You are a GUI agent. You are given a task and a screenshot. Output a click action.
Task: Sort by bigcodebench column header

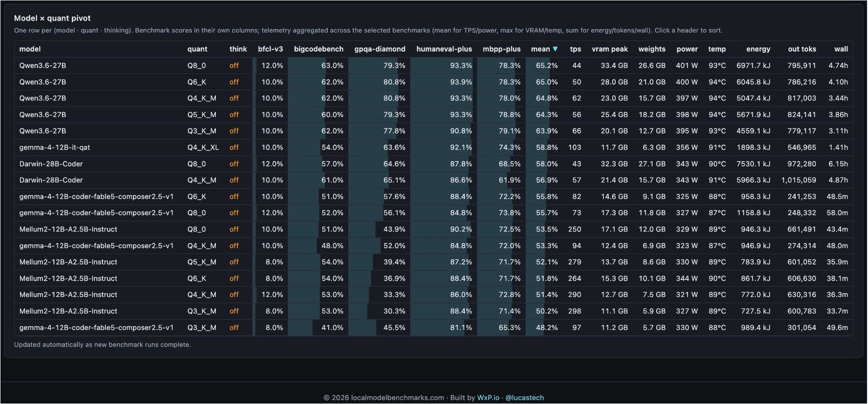tap(319, 49)
